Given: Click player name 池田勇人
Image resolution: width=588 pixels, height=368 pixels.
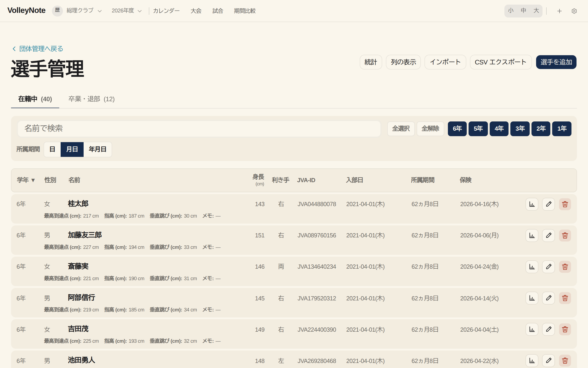Looking at the screenshot, I should (x=81, y=360).
